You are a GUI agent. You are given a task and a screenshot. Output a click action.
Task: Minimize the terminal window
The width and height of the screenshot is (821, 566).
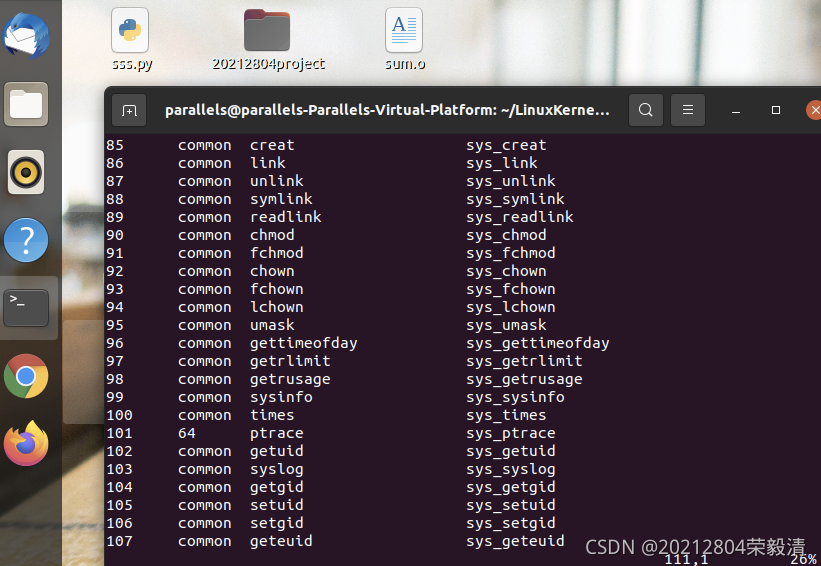click(x=736, y=110)
